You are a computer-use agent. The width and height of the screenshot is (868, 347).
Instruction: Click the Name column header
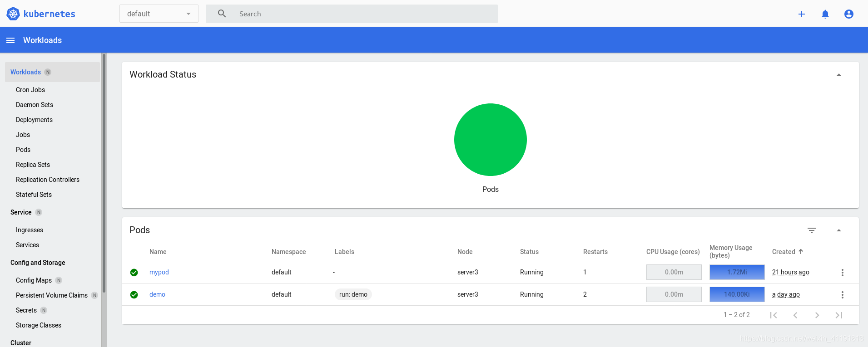(158, 252)
